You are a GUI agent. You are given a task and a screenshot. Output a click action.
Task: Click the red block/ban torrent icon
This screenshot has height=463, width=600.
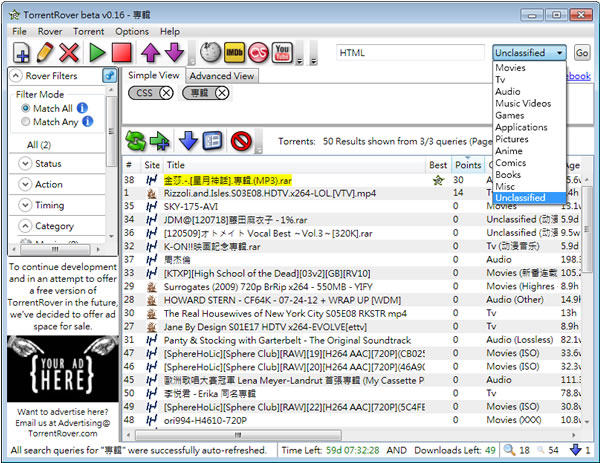click(241, 141)
